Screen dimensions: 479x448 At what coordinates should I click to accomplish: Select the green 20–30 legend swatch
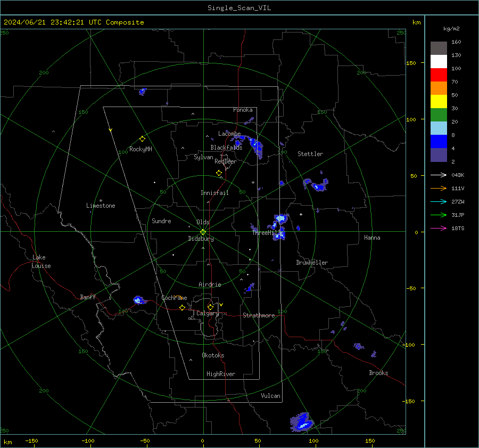(439, 115)
